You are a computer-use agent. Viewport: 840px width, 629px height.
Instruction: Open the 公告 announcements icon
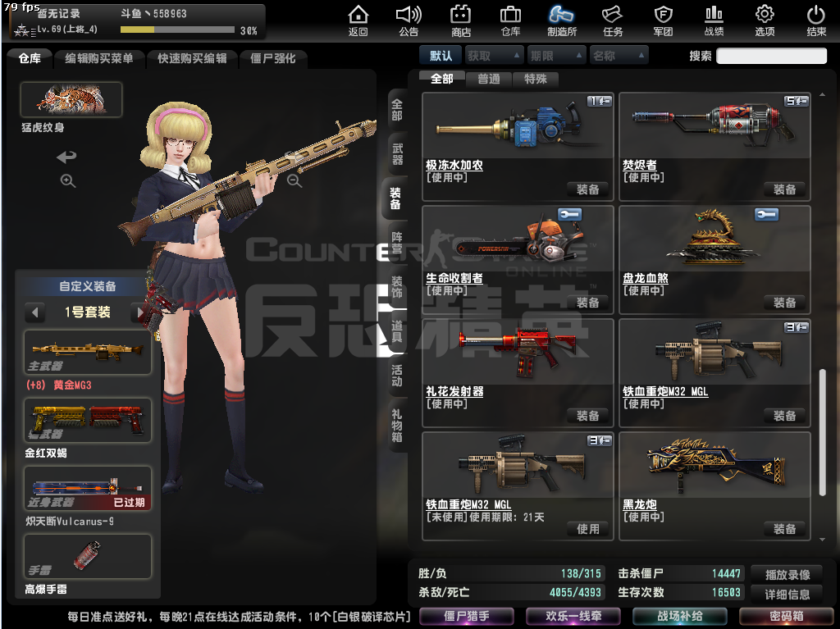tap(409, 21)
